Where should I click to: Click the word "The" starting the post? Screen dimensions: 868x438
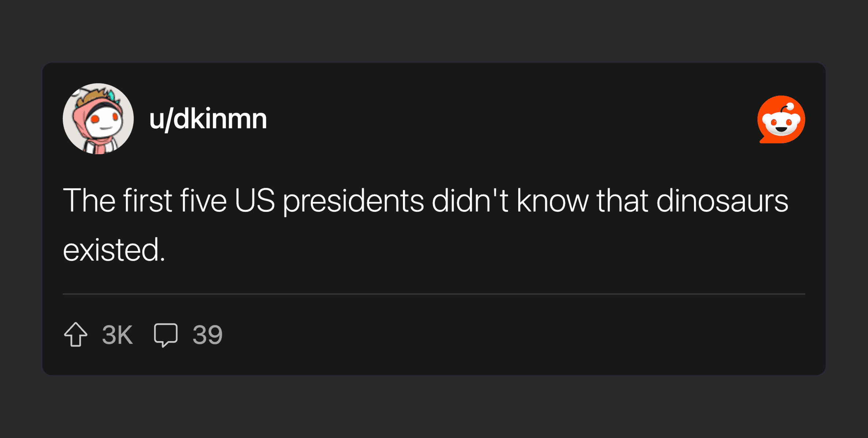click(x=89, y=201)
